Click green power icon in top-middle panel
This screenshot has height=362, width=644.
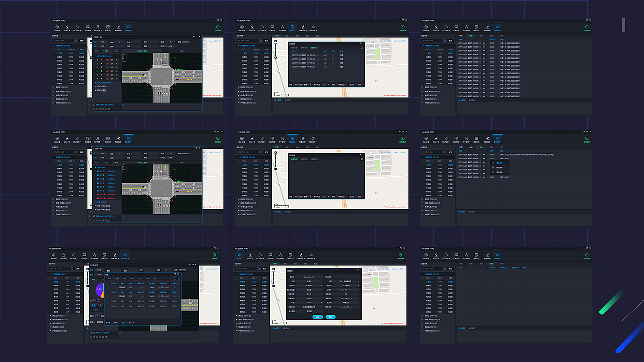[x=403, y=27]
